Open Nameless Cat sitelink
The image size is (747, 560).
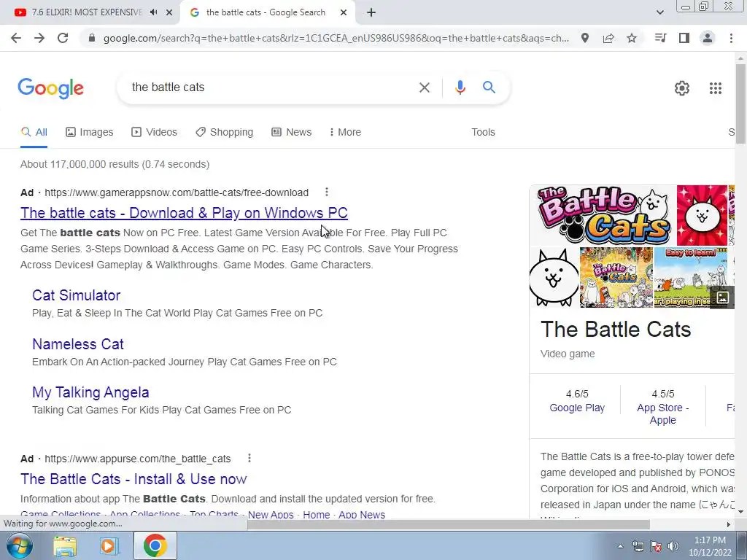(x=77, y=344)
